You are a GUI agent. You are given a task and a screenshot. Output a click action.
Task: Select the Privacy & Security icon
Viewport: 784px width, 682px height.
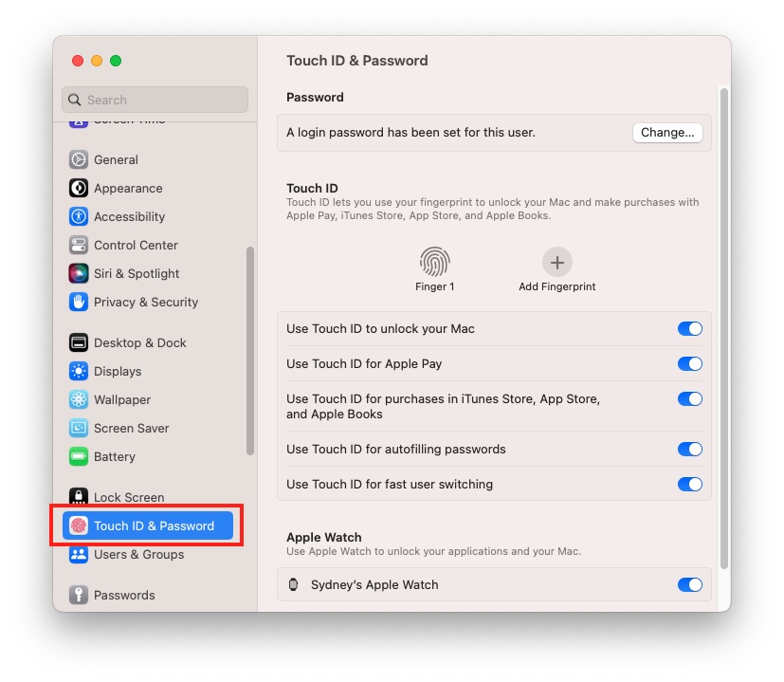pos(79,302)
